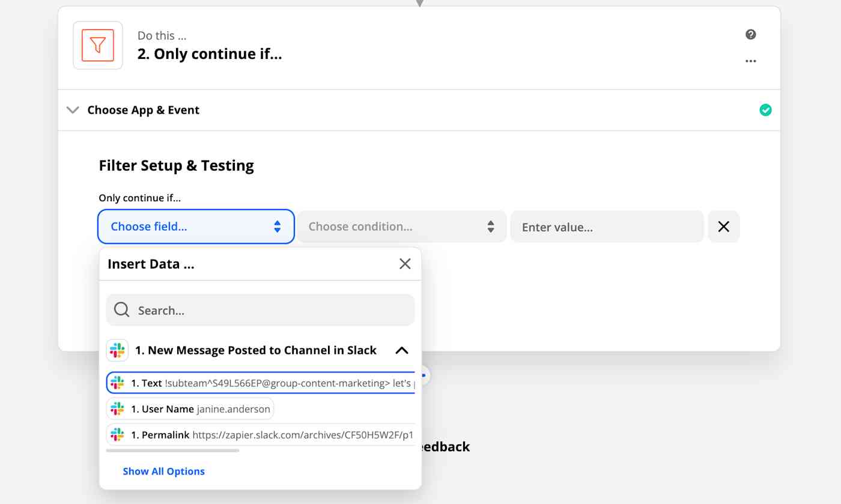Click the Slack icon beside Permalink
The height and width of the screenshot is (504, 841).
[x=117, y=434]
